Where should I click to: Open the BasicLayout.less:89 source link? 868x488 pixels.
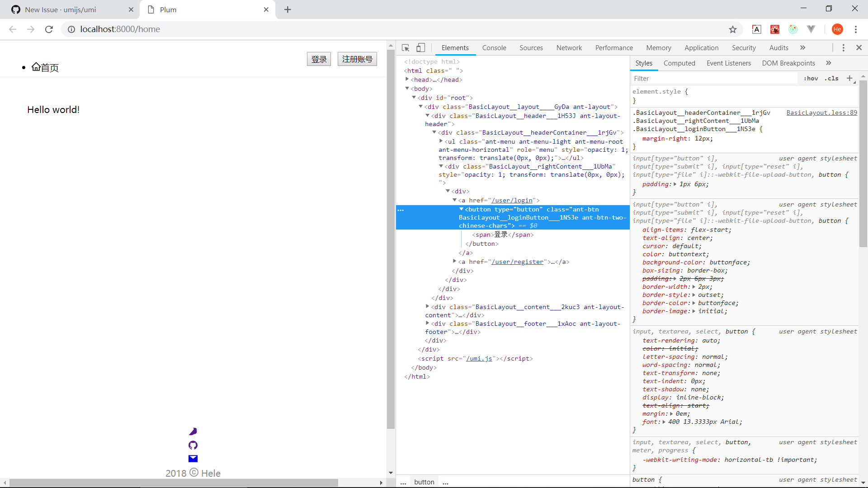(821, 113)
